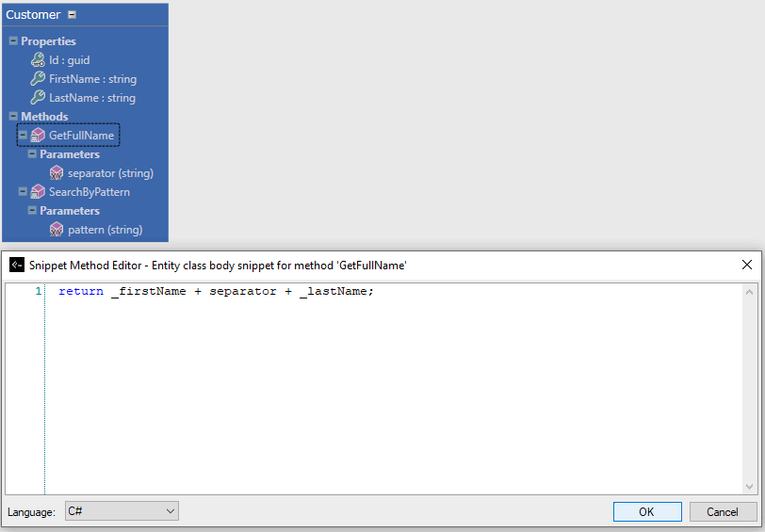
Task: Click the GetFullName method icon
Action: (38, 136)
